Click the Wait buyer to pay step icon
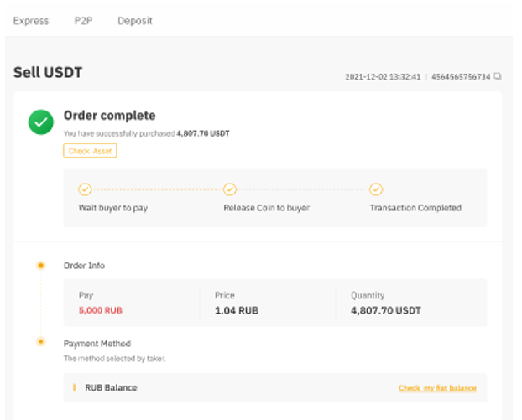The image size is (522, 420). pyautogui.click(x=84, y=189)
